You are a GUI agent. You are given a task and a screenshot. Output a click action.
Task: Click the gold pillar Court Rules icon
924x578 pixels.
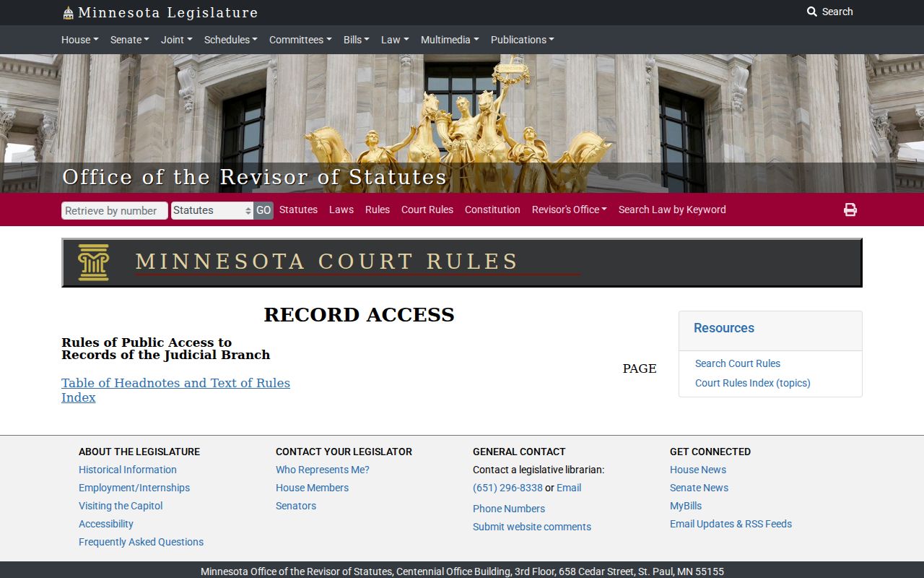coord(93,262)
